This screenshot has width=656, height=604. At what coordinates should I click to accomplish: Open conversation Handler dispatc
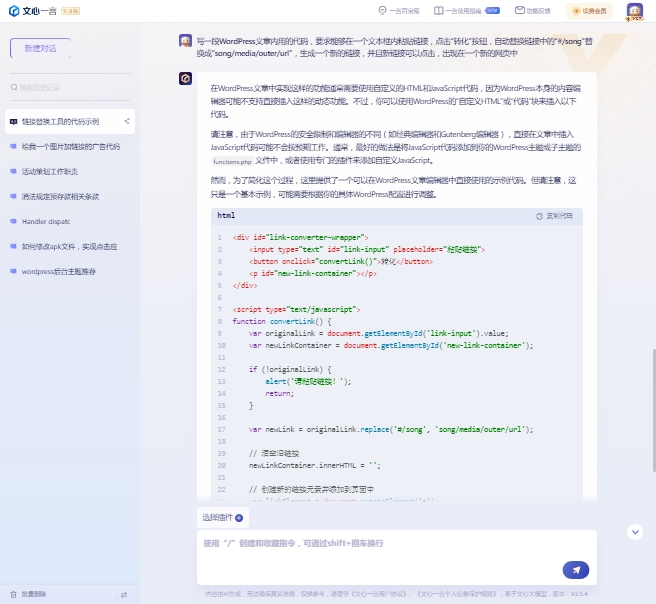[45, 221]
